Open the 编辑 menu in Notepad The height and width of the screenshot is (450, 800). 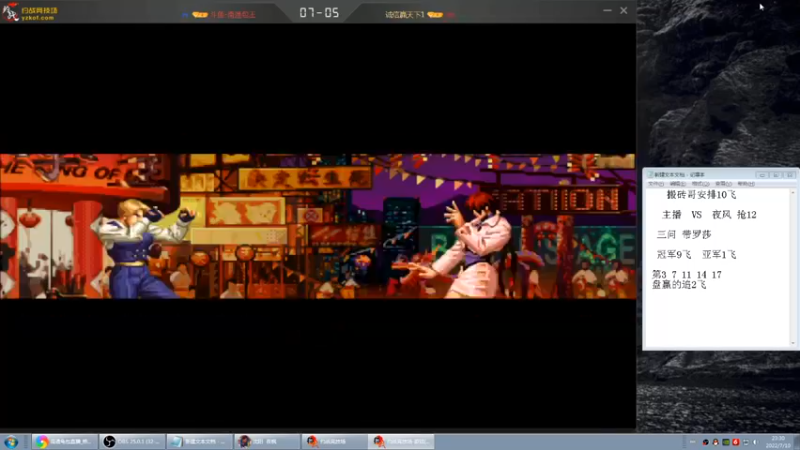click(678, 184)
